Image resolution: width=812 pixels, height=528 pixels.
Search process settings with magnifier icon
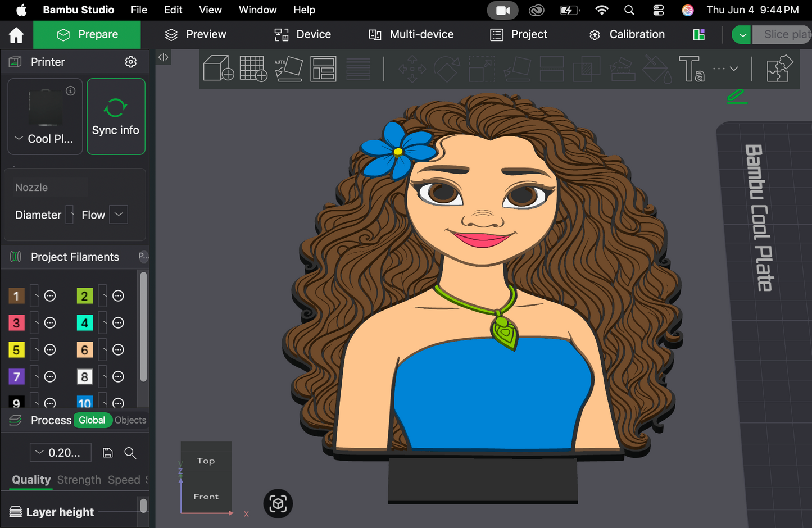[x=130, y=453]
